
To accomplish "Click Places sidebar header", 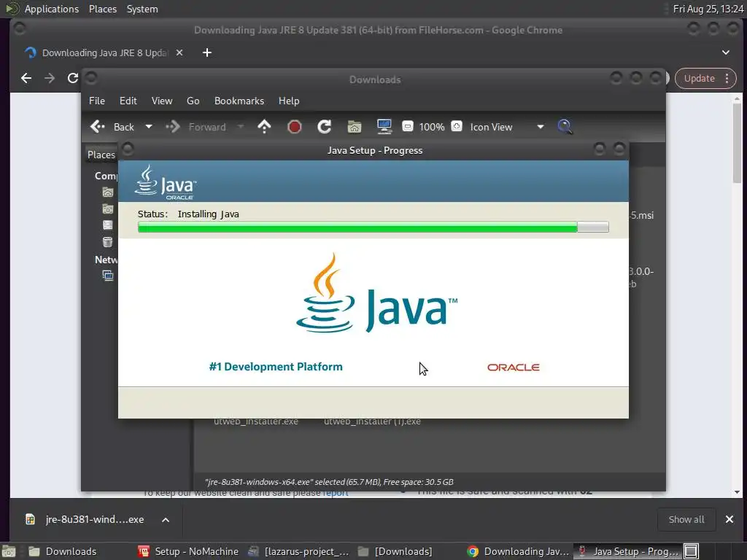I will (101, 155).
